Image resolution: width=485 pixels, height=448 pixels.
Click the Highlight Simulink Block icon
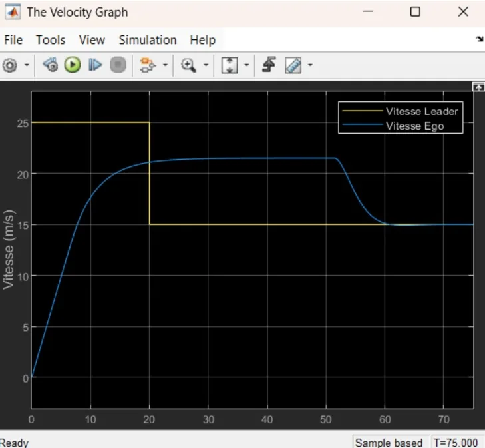148,65
